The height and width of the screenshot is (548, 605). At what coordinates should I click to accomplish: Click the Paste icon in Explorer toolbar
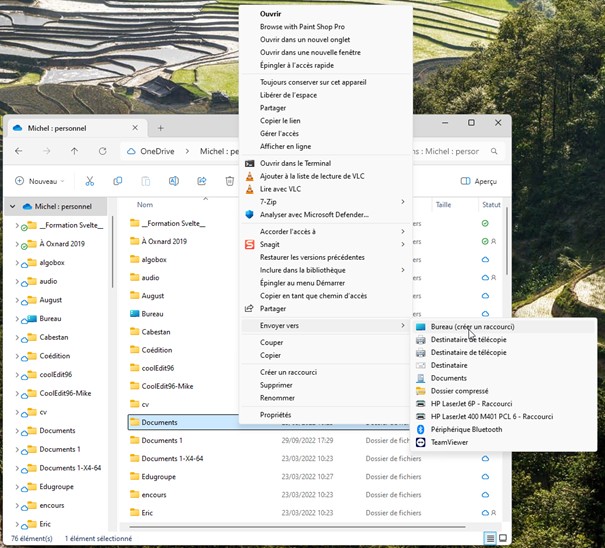145,181
